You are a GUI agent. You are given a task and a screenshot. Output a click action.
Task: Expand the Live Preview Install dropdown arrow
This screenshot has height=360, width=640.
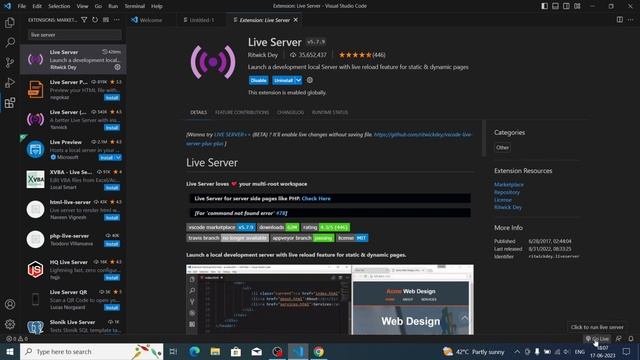pos(118,158)
